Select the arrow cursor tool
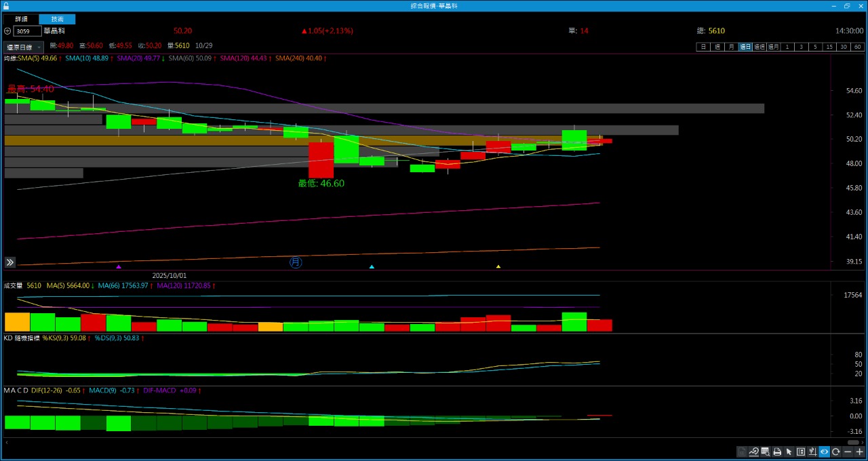This screenshot has width=868, height=461. (789, 452)
